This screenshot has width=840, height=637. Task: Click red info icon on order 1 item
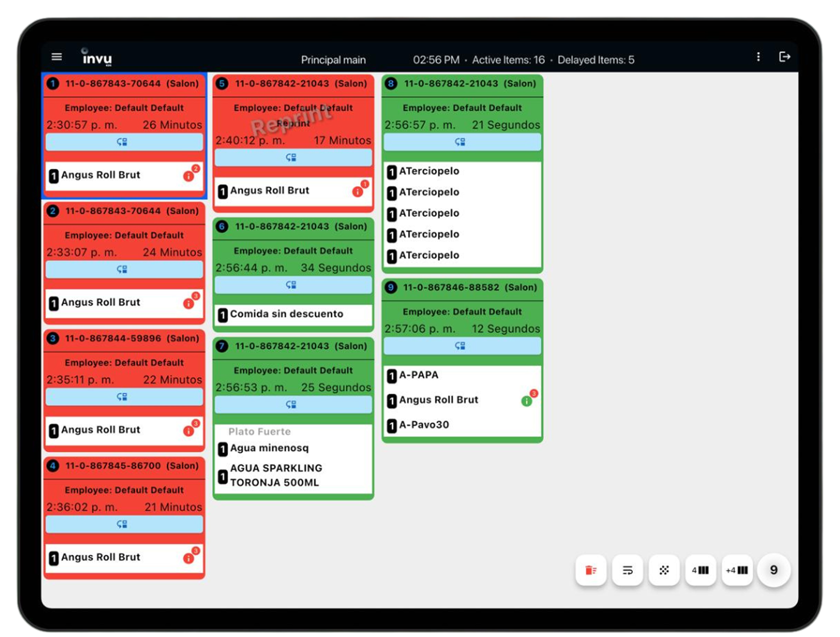pos(188,176)
